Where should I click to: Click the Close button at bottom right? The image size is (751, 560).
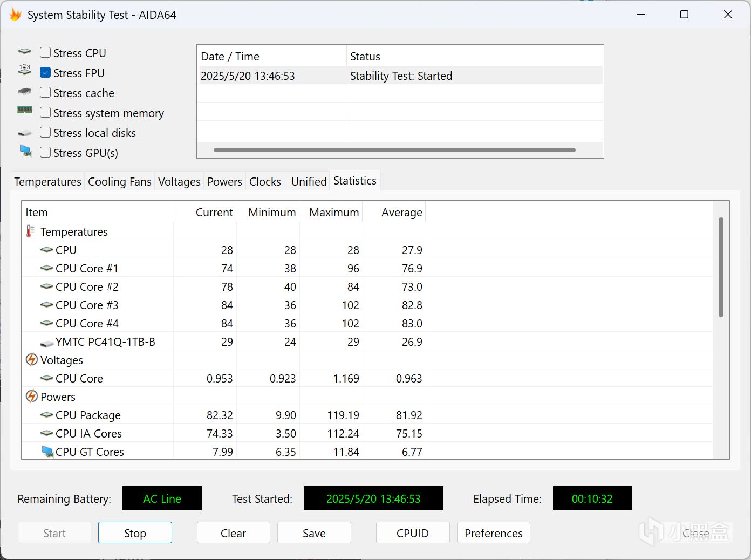695,533
